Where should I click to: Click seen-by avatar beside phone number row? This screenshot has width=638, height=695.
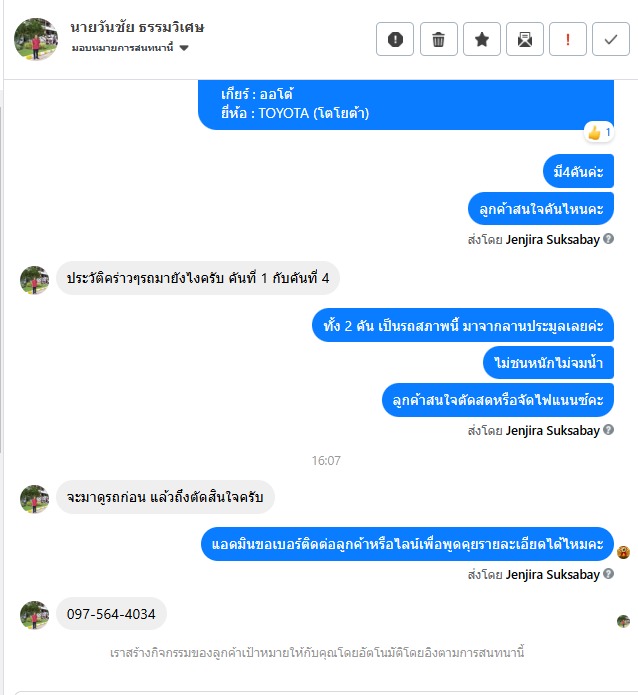click(x=623, y=621)
